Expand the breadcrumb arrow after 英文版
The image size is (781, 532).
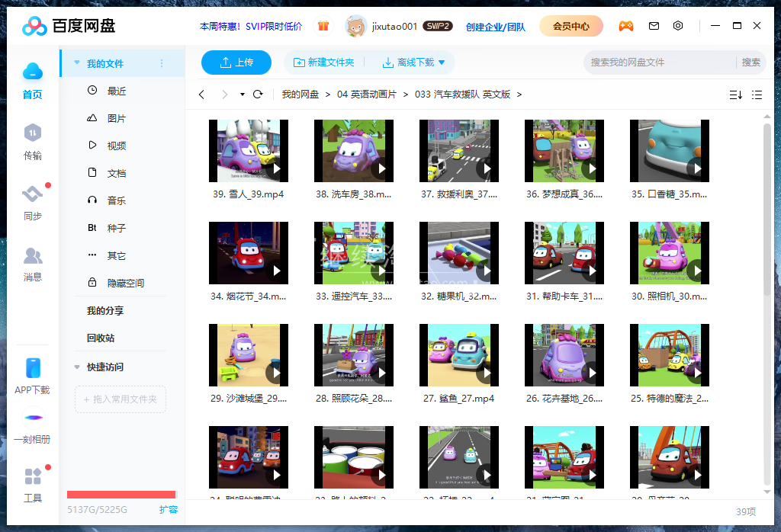(519, 95)
